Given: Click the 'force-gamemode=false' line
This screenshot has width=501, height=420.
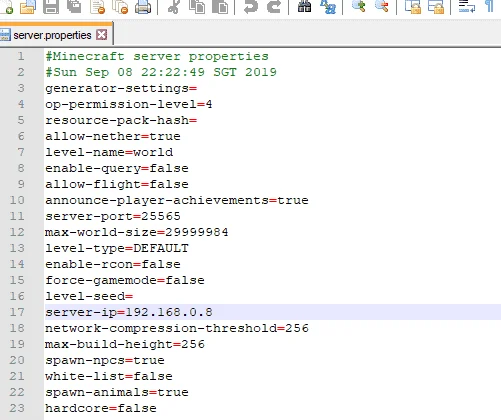Looking at the screenshot, I should pyautogui.click(x=125, y=280).
